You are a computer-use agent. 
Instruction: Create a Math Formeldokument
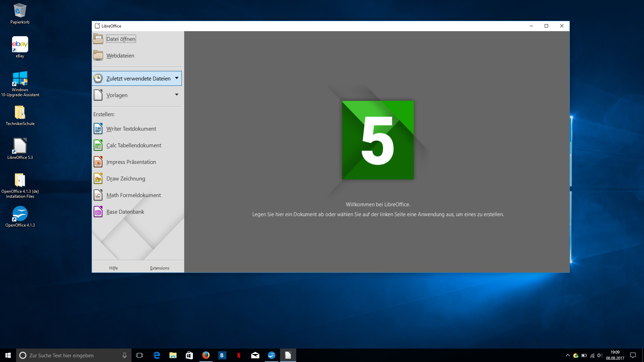coord(133,195)
